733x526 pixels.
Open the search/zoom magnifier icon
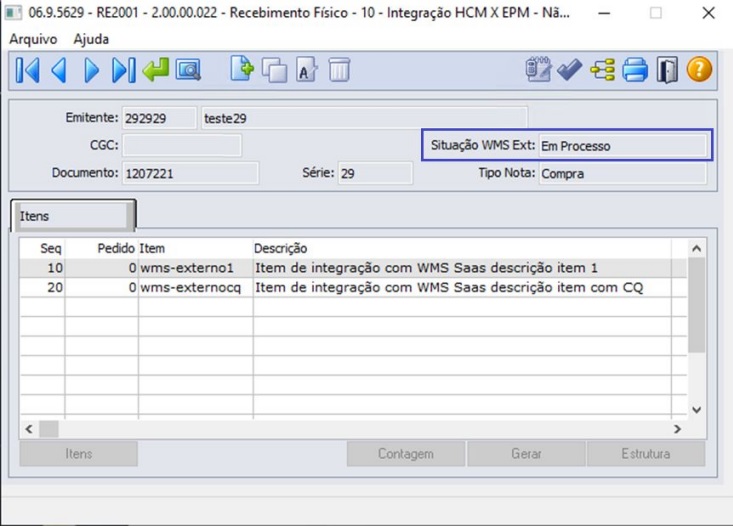tap(188, 70)
